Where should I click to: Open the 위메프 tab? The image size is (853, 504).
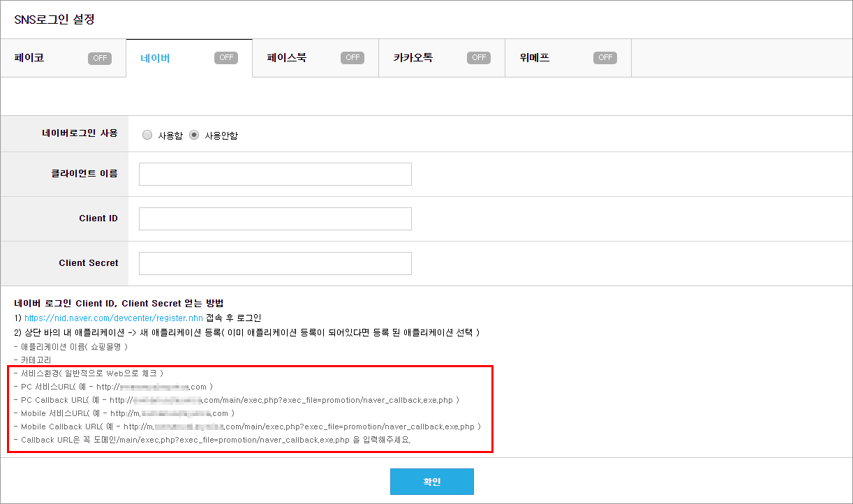pos(534,58)
